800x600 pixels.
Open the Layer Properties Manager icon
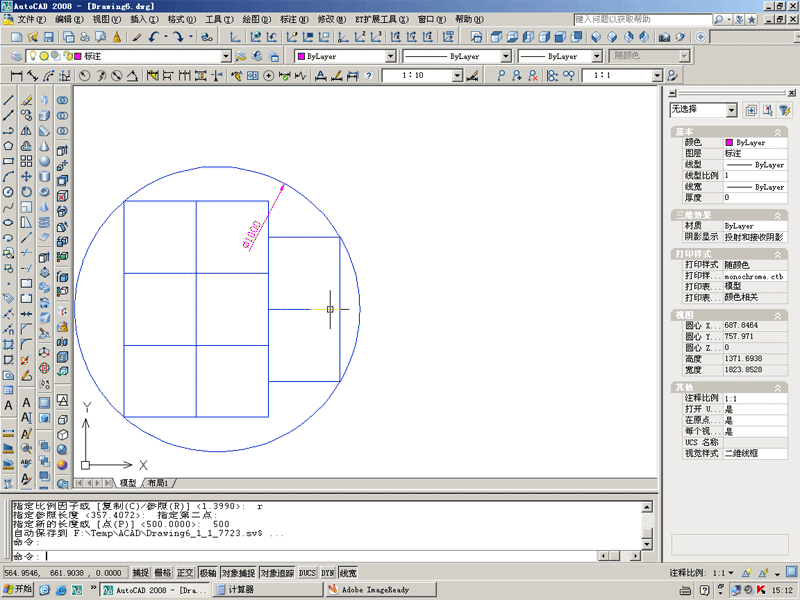pyautogui.click(x=17, y=56)
